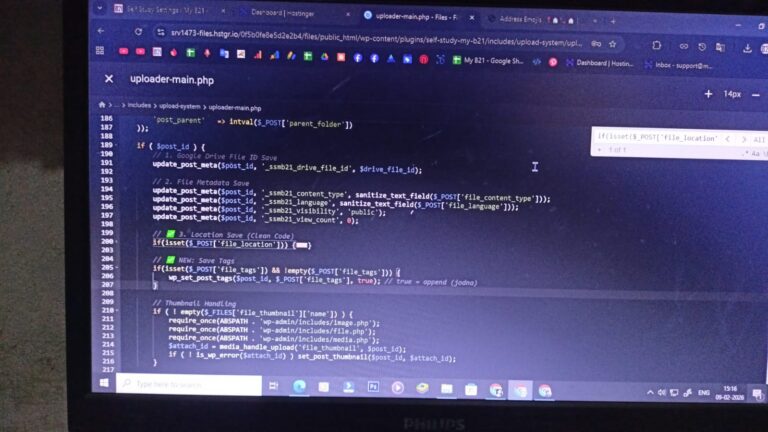
Task: Close the uploader-main.php editor with X icon
Action: (x=109, y=79)
